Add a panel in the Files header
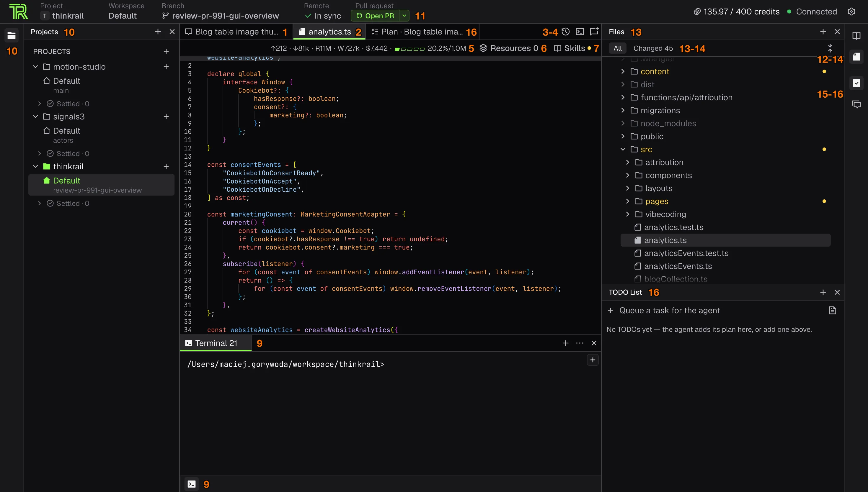Screen dimensions: 868x492 point(823,32)
